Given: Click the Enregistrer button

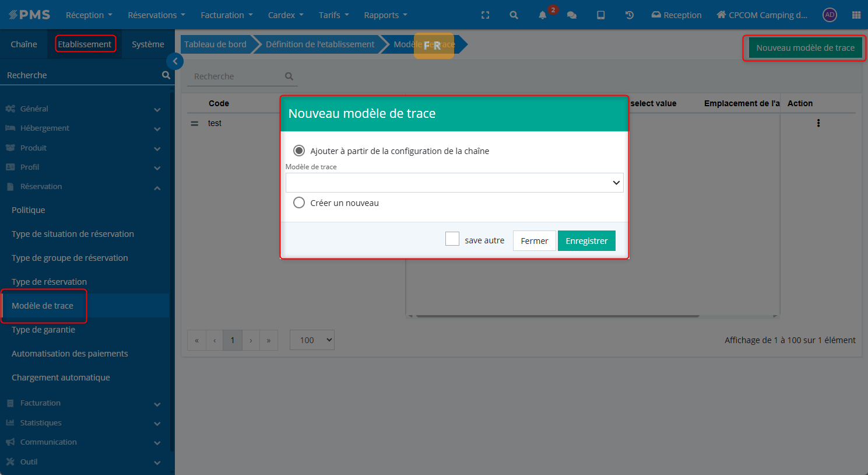Looking at the screenshot, I should (586, 241).
